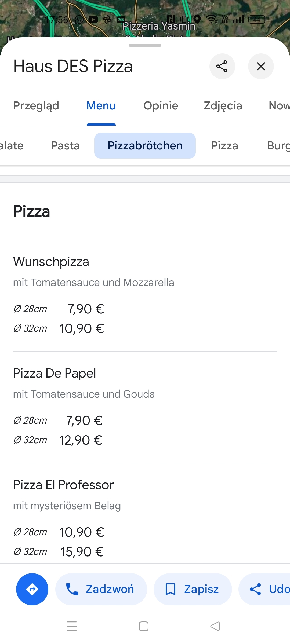Save the place with Zapisz
The height and width of the screenshot is (644, 290).
tap(193, 589)
